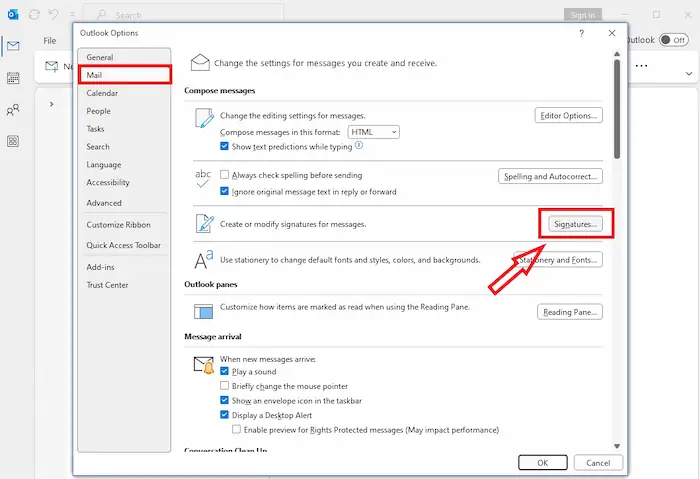Viewport: 700px width, 479px height.
Task: Select General category in options
Action: click(124, 57)
